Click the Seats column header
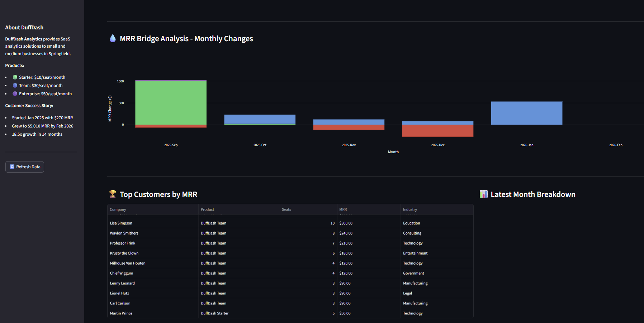This screenshot has height=323, width=644. pos(286,209)
